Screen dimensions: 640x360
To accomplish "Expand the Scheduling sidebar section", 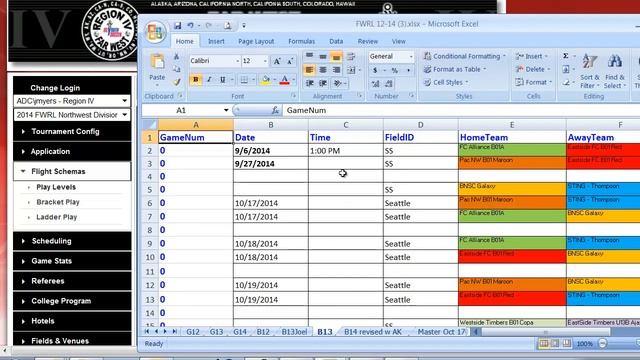I will tap(72, 241).
